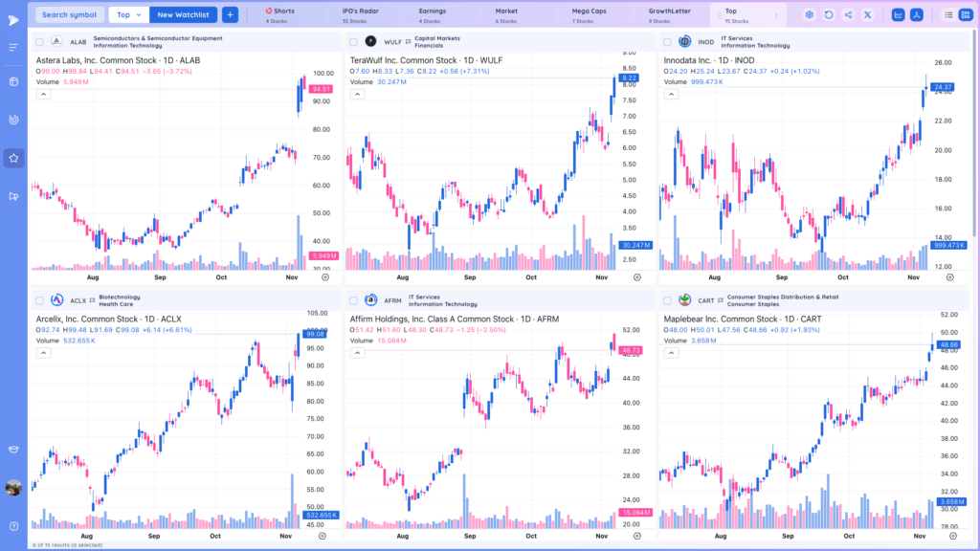
Task: Click the Search symbol input field
Action: (69, 14)
